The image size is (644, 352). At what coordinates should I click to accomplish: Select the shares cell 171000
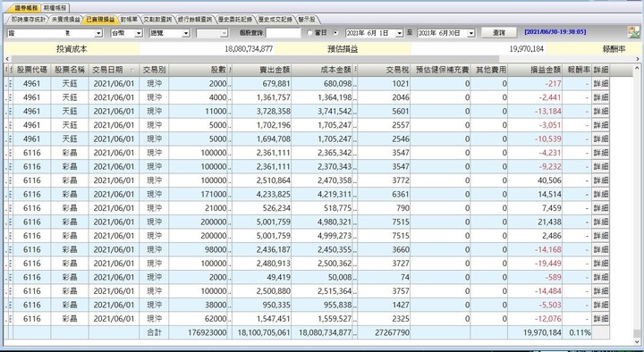pos(199,194)
